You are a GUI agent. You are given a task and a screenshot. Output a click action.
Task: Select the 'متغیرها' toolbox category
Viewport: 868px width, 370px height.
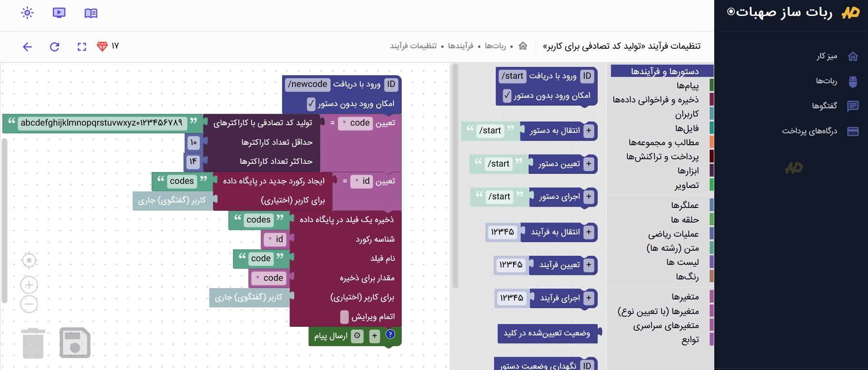coord(685,297)
